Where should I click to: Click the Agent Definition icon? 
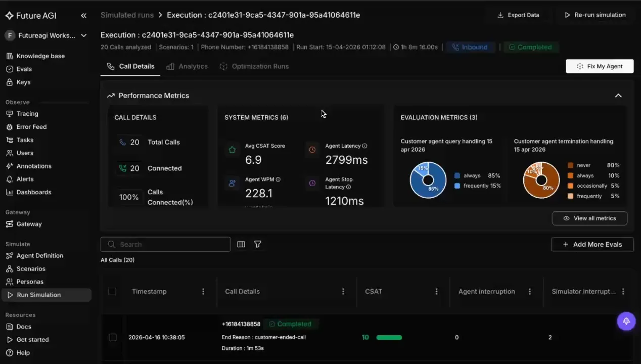9,256
